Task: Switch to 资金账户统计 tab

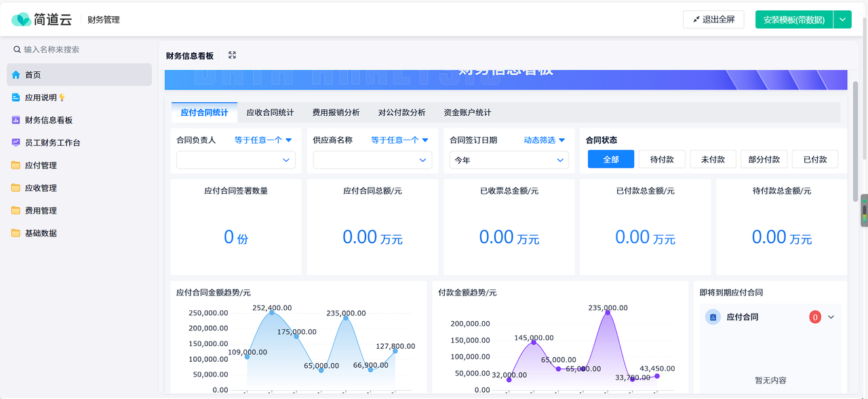Action: tap(467, 112)
